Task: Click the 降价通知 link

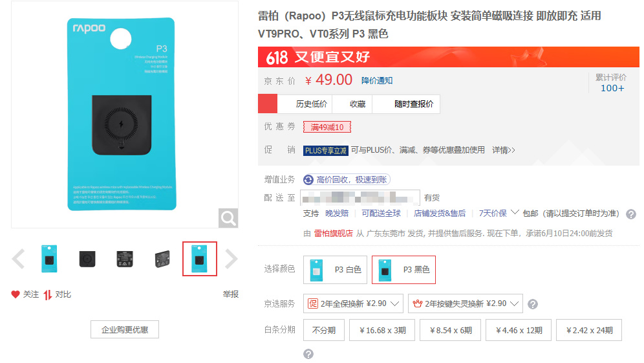Action: 377,81
